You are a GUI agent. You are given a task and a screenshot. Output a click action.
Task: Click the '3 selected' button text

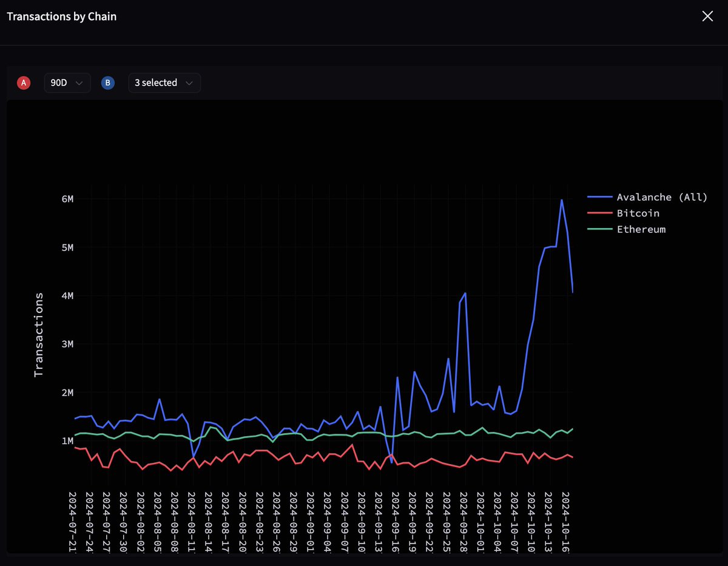click(x=155, y=83)
